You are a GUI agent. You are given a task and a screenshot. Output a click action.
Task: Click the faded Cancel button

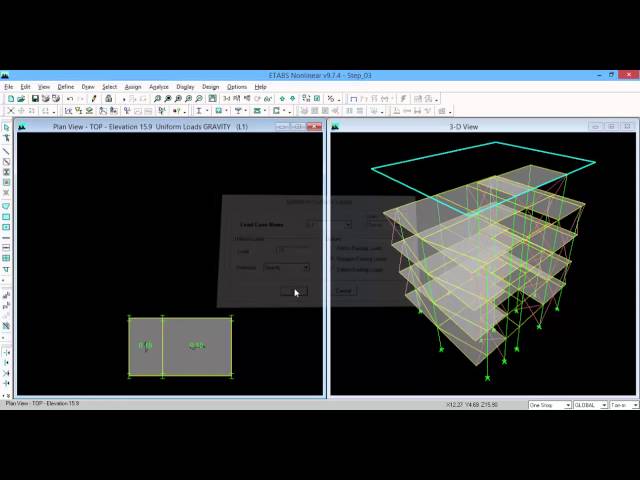click(344, 291)
